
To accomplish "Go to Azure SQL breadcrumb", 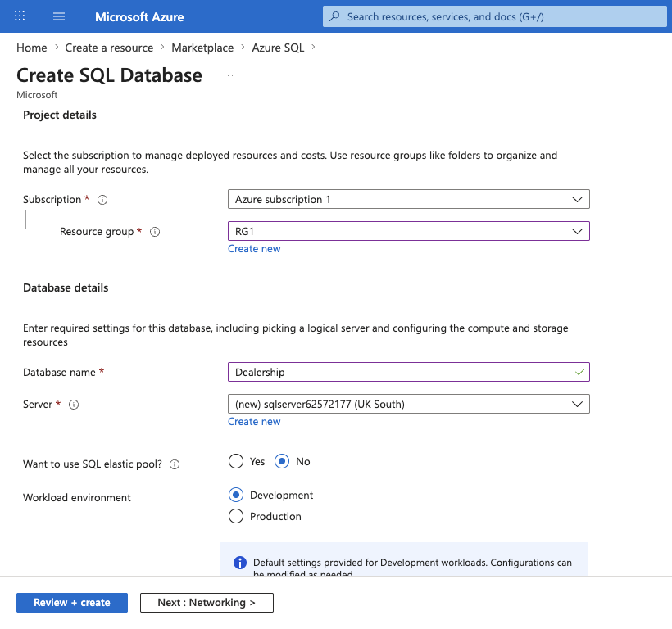I will [278, 48].
